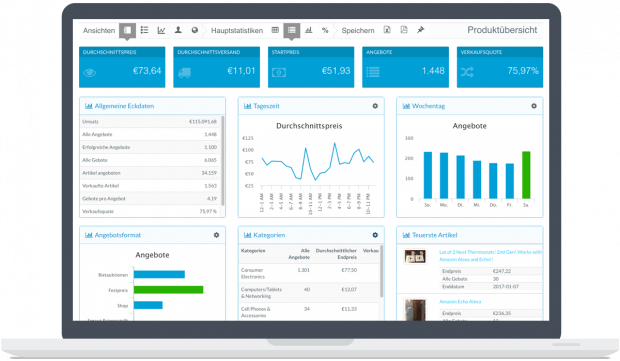Viewport: 620px width, 361px height.
Task: Click chart icon beside Kategorien title
Action: tap(248, 235)
